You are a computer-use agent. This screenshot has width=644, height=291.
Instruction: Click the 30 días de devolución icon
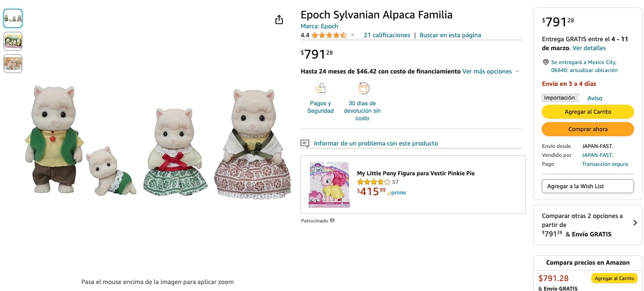[x=362, y=88]
